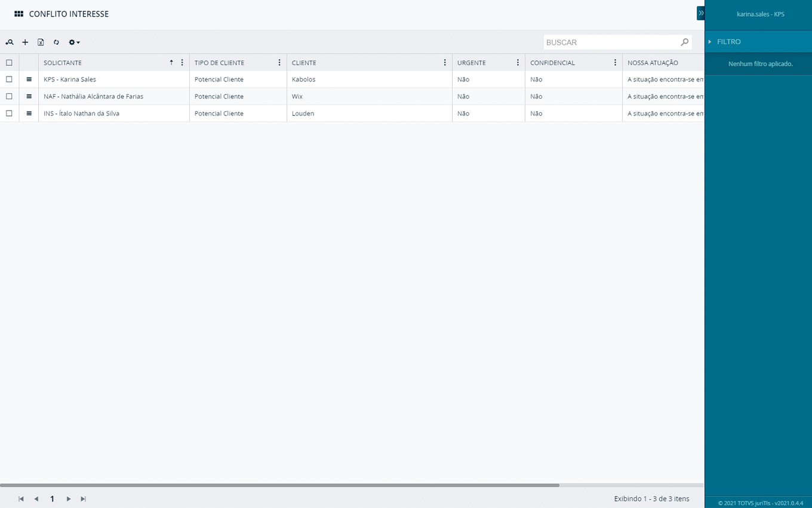Open URGENTE column options menu
Viewport: 812px width, 508px height.
tap(518, 63)
